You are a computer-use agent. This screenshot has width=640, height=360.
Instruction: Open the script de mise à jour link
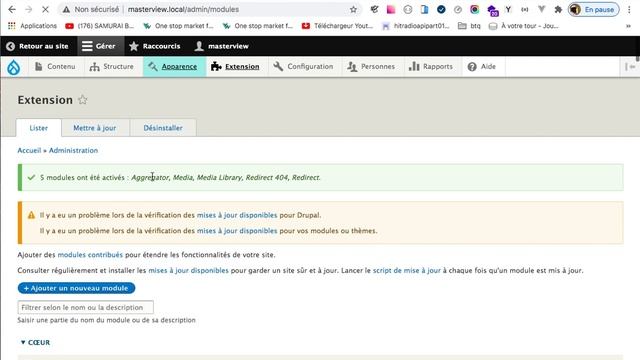[407, 270]
